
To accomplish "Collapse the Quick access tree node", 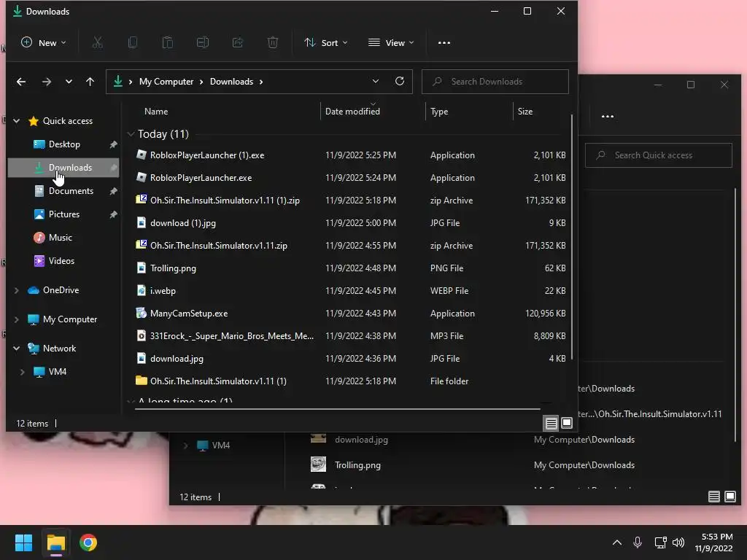I will (x=17, y=121).
